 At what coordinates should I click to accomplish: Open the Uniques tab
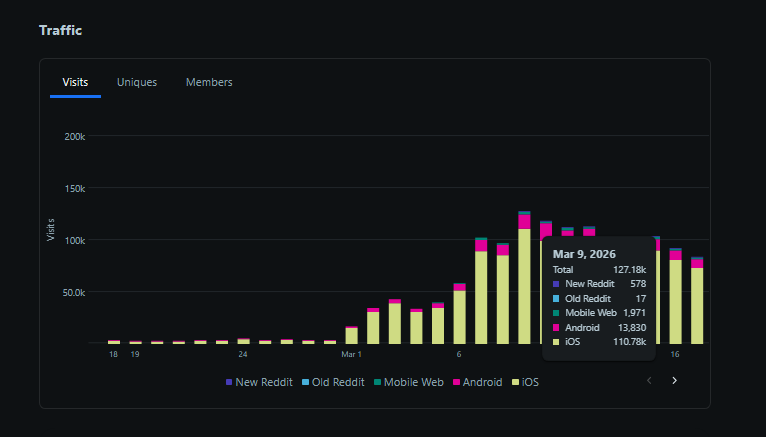(x=137, y=82)
